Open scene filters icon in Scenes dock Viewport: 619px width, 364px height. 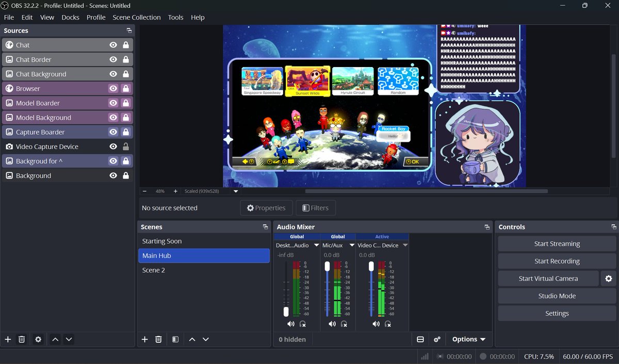click(175, 339)
